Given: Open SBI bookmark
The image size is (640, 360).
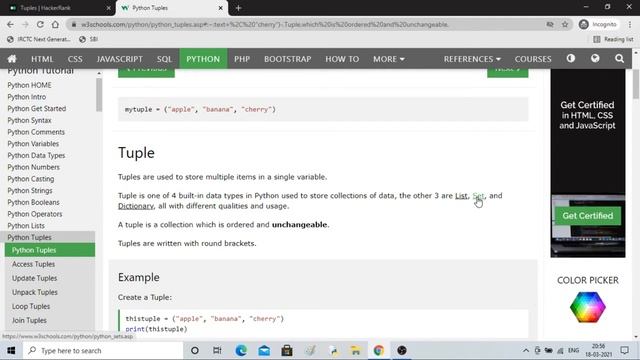Looking at the screenshot, I should pyautogui.click(x=88, y=39).
